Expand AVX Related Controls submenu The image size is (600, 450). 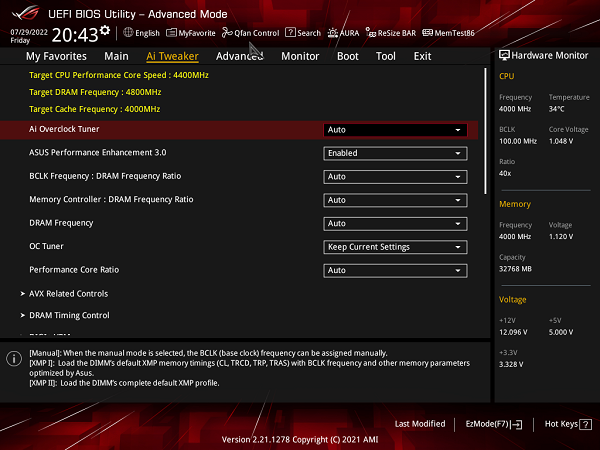click(68, 294)
